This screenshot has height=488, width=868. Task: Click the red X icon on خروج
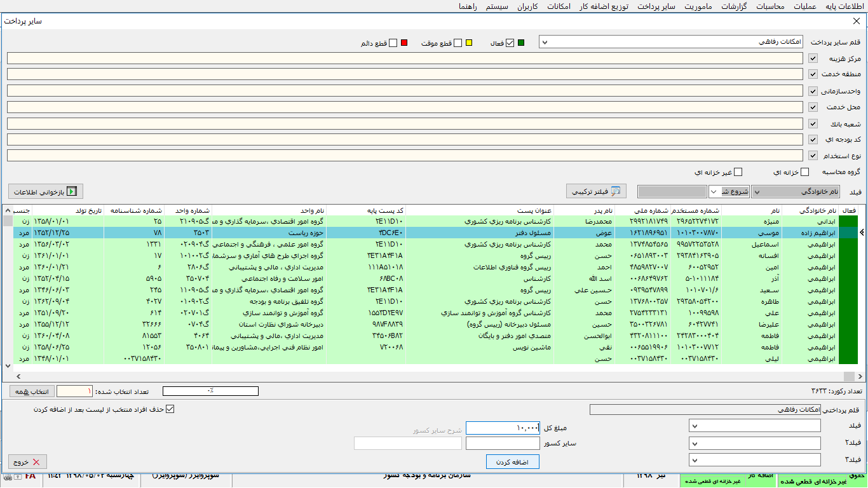pyautogui.click(x=36, y=462)
